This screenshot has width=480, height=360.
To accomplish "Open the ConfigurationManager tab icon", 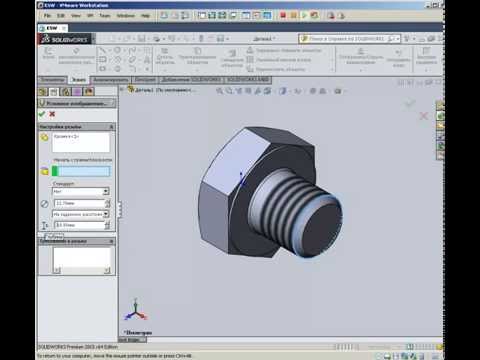I will 66,92.
